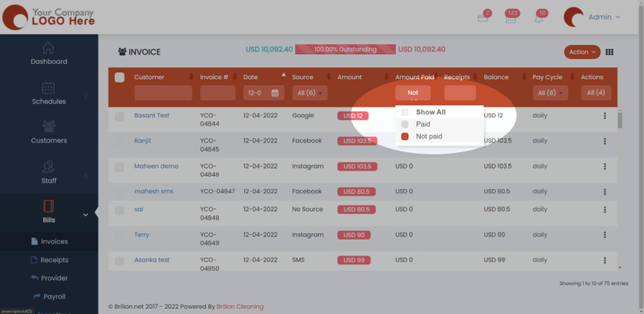The image size is (644, 314).
Task: Open Receipts under Bills menu
Action: tap(53, 260)
